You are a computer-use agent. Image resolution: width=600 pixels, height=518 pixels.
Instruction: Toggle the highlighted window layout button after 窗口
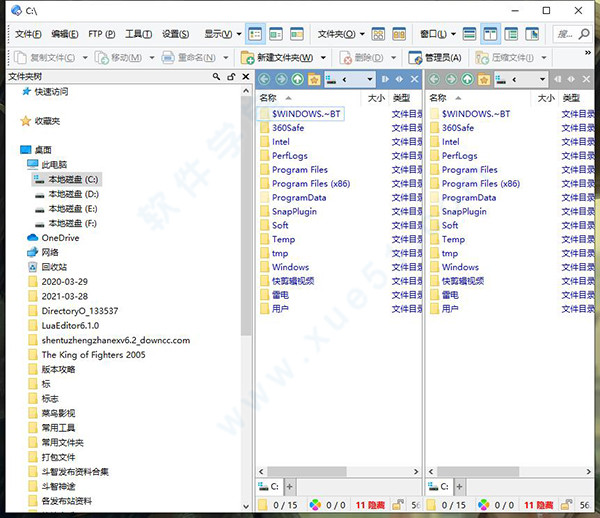point(490,34)
